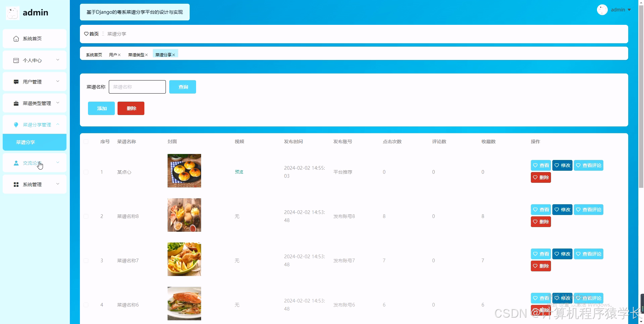Close the 菜谱分享 tab with its X icon

[174, 55]
